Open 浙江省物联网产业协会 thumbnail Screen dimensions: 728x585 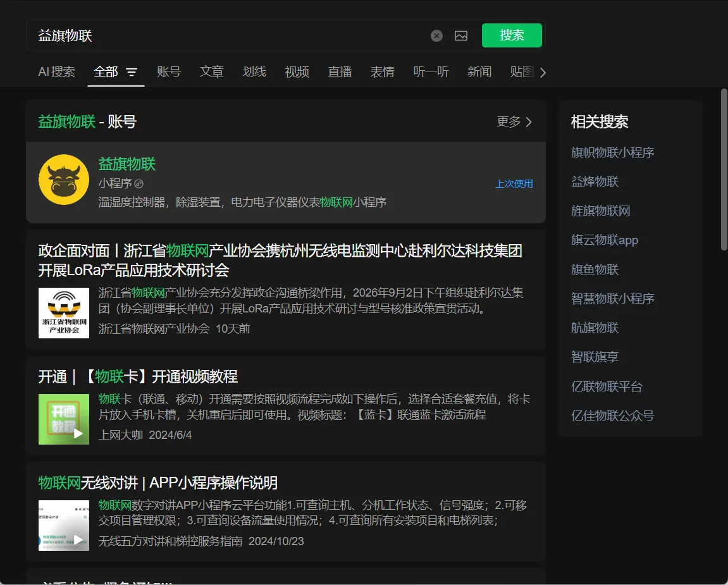(x=64, y=313)
